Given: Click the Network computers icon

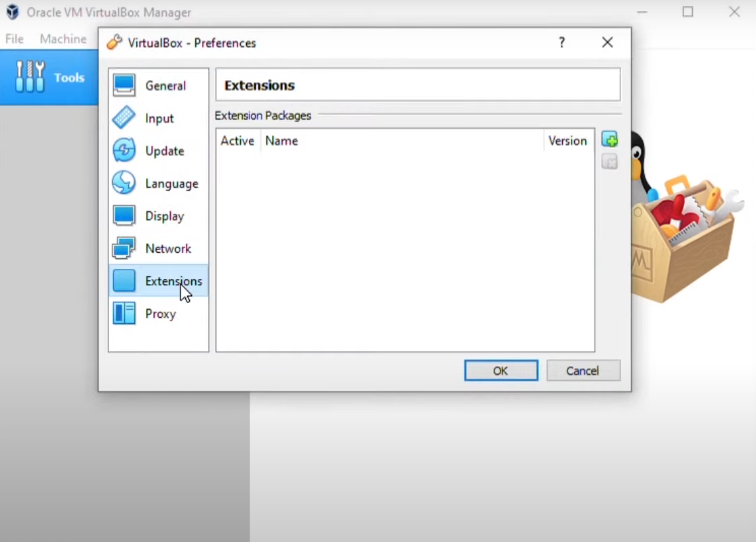Looking at the screenshot, I should [124, 248].
